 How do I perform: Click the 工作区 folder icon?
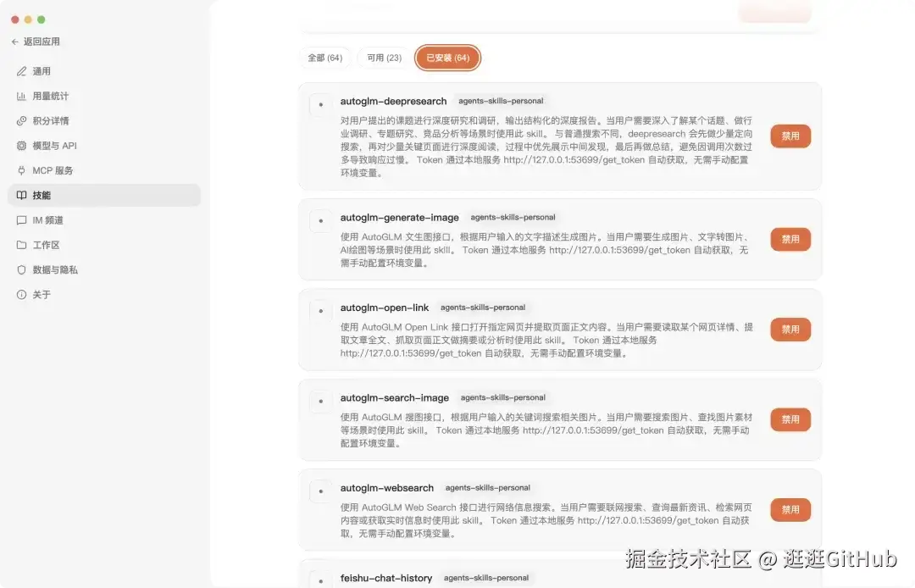coord(21,245)
